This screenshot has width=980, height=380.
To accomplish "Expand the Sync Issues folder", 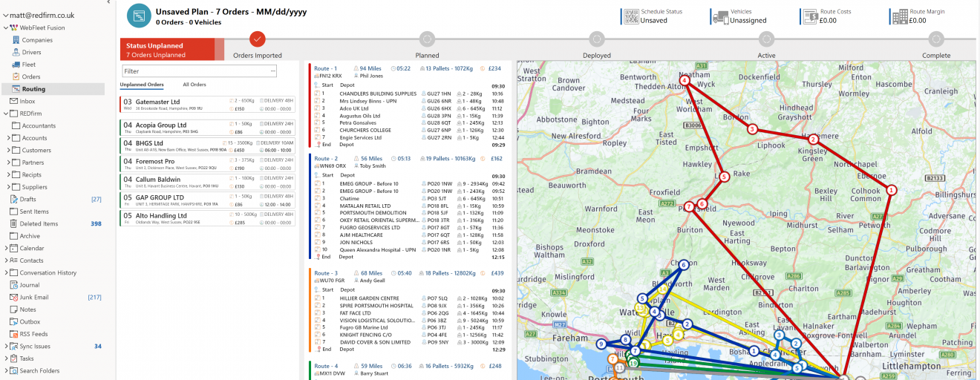I will (6, 347).
